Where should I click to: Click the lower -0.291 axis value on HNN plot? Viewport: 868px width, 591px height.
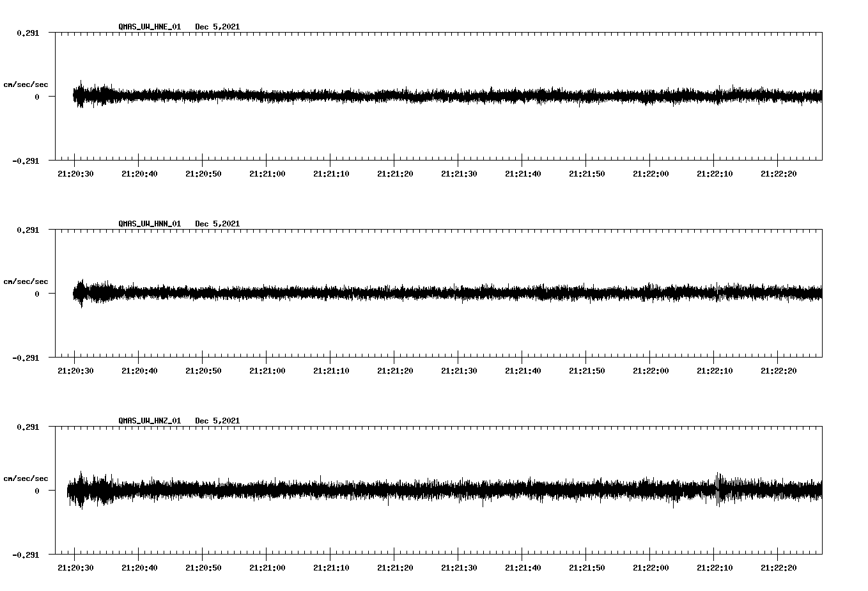click(x=26, y=358)
